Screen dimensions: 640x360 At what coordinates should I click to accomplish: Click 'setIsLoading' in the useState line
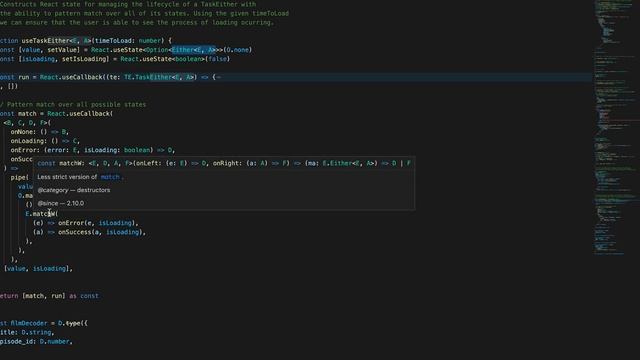[x=84, y=59]
